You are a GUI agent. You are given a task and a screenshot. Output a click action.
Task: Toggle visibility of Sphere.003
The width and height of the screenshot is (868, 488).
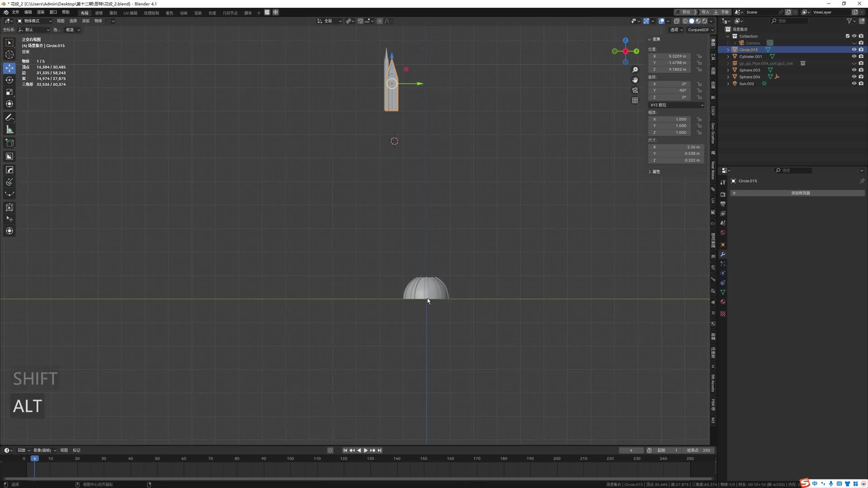(854, 70)
